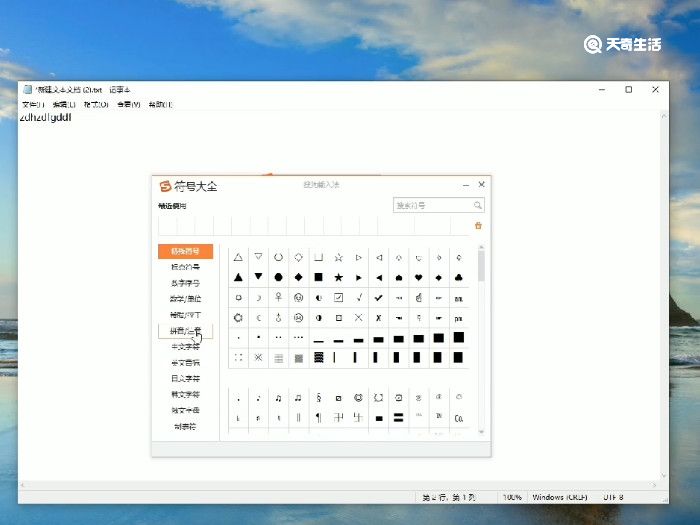Insert the male sign symbol
The image size is (700, 525).
point(279,318)
